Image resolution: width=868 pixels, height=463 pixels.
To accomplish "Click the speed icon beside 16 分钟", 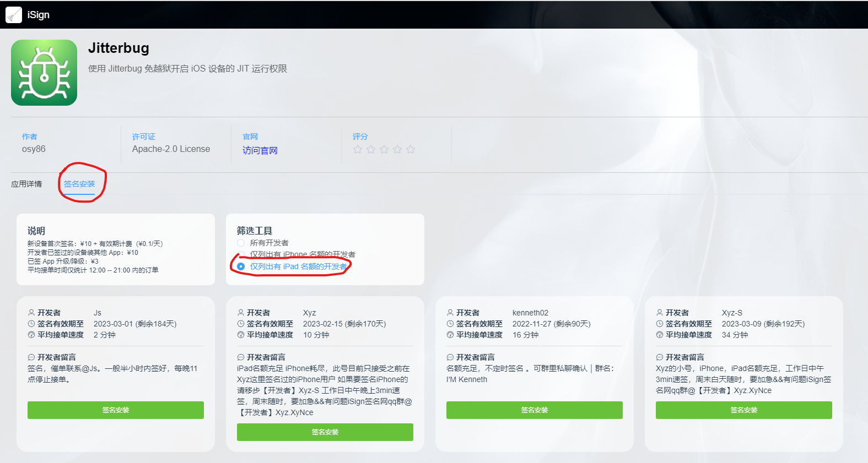I will click(450, 335).
